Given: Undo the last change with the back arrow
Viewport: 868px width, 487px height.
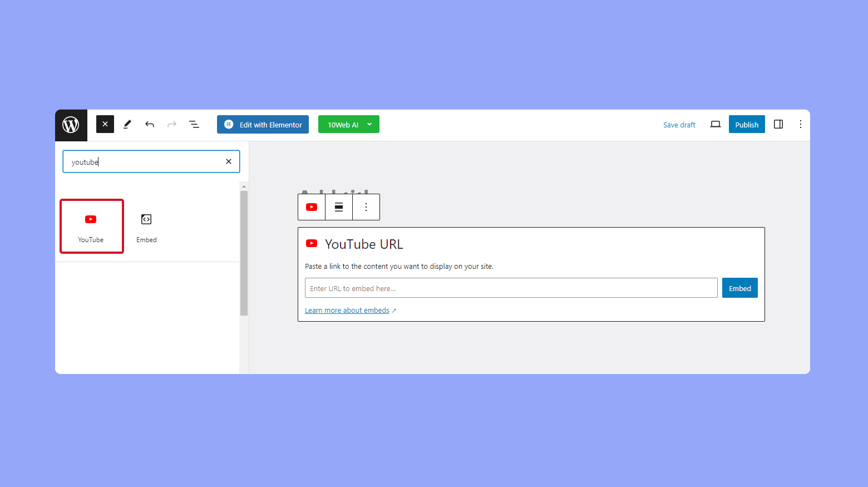Looking at the screenshot, I should (x=149, y=124).
